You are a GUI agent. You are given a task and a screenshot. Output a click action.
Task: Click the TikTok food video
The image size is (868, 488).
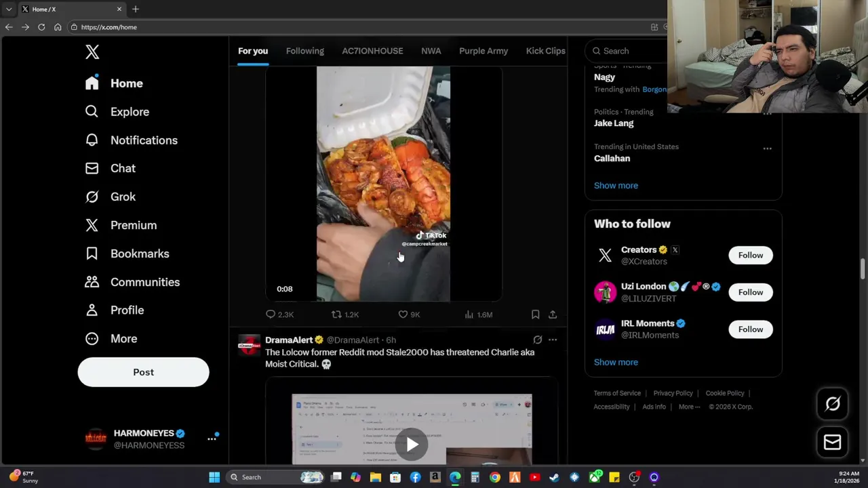(x=383, y=184)
